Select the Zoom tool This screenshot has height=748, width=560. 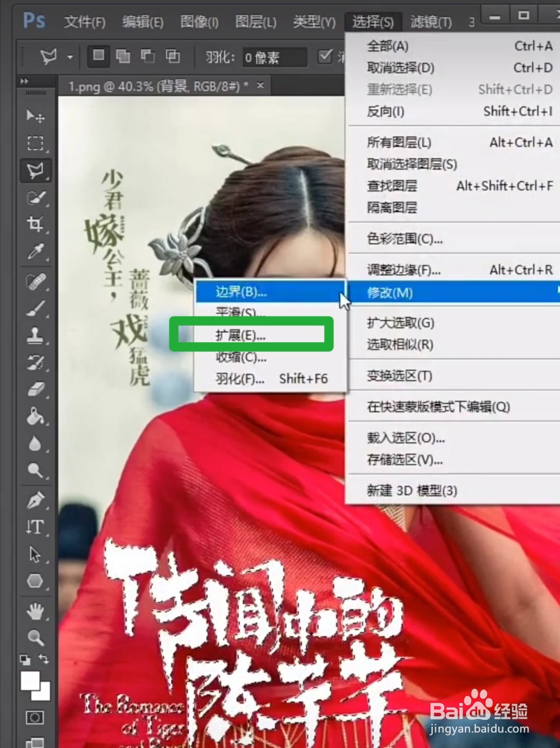(35, 638)
